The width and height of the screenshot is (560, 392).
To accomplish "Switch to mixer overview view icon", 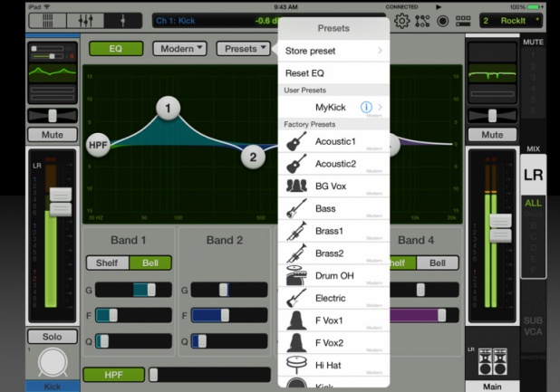I will 47,21.
